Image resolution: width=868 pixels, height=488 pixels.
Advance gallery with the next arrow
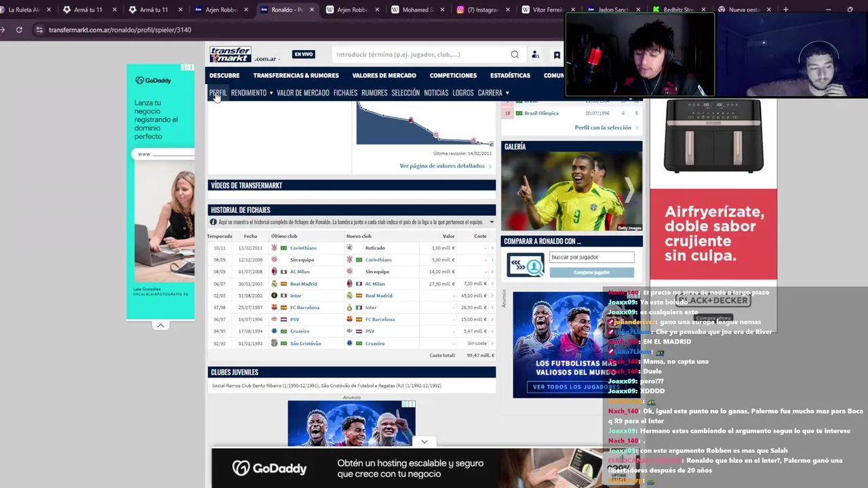click(x=630, y=191)
